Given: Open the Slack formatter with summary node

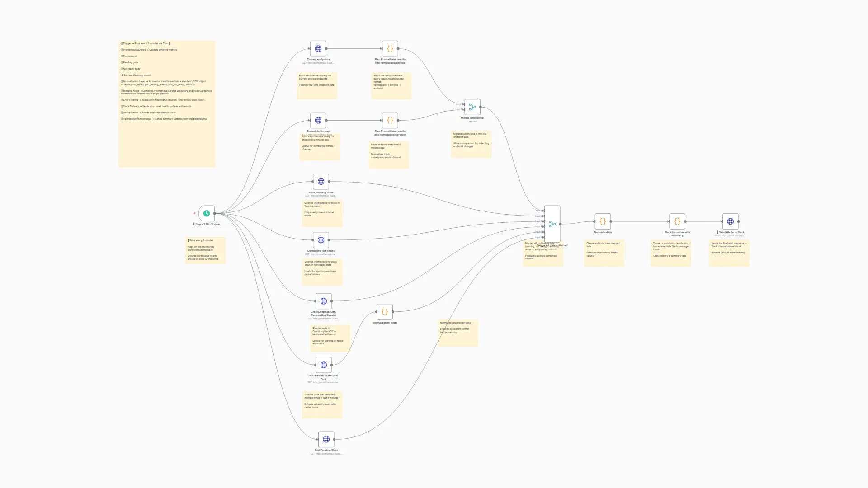Looking at the screenshot, I should [677, 221].
